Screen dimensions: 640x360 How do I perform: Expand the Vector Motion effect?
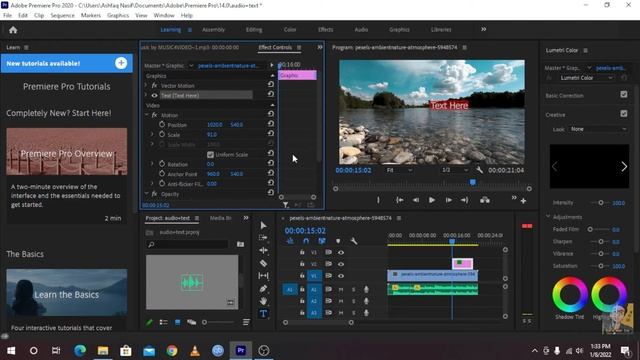coord(146,85)
